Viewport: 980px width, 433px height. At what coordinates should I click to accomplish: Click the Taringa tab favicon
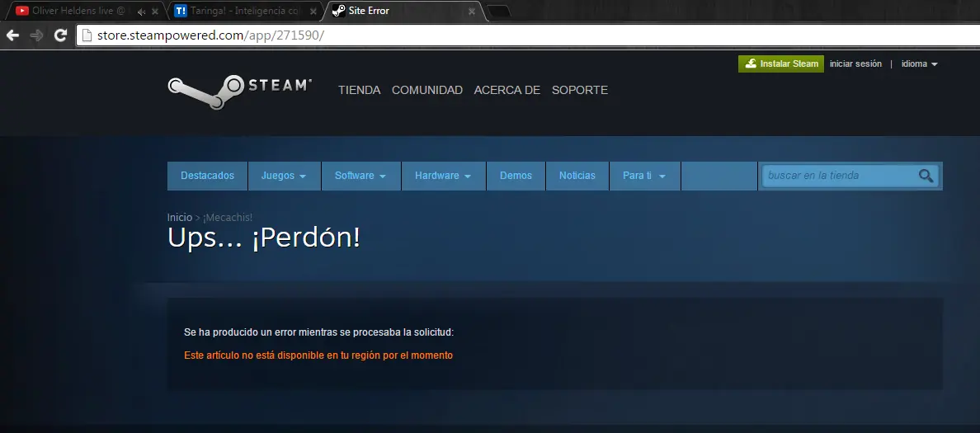click(x=181, y=11)
